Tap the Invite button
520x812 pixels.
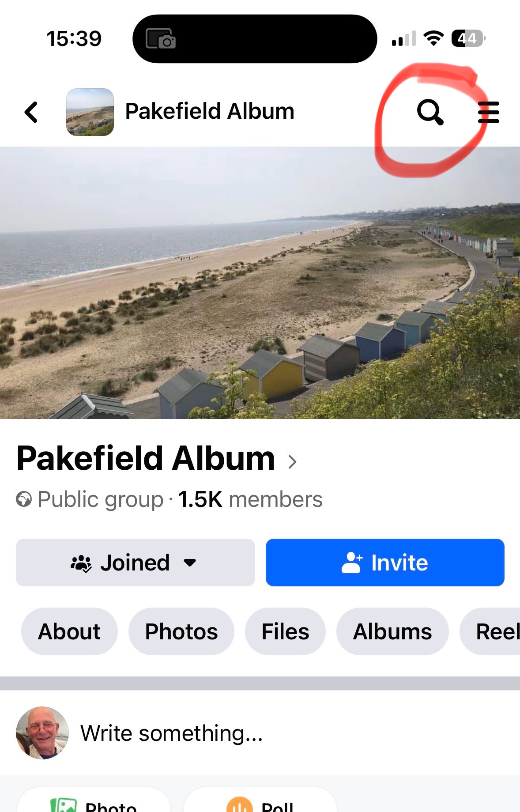click(x=385, y=563)
